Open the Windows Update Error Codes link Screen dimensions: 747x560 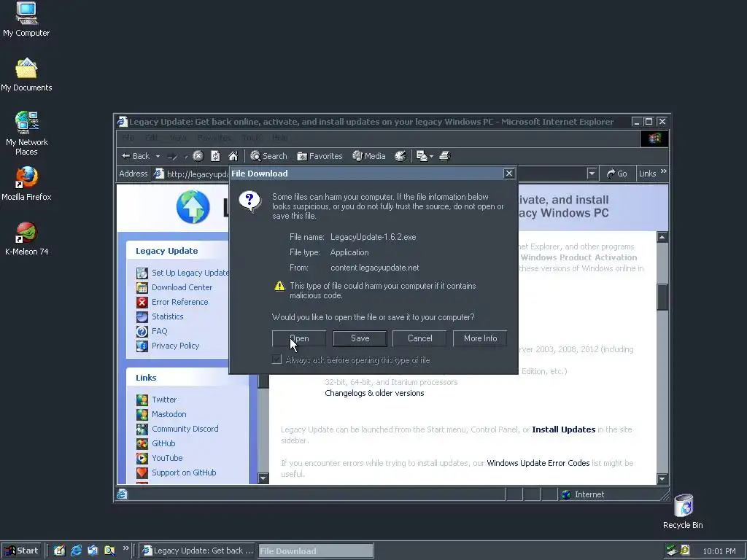point(538,463)
